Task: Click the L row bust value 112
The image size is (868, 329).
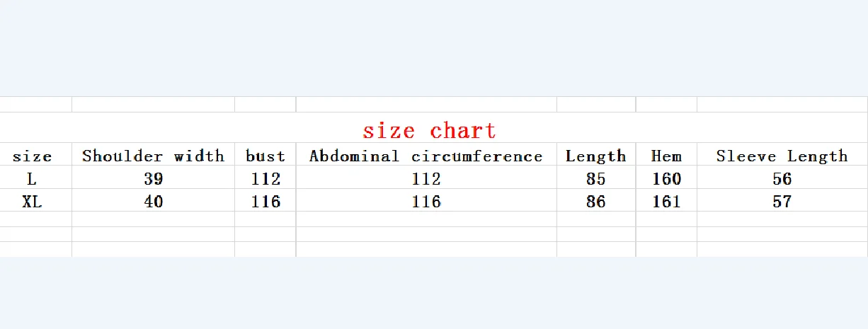Action: click(x=266, y=179)
